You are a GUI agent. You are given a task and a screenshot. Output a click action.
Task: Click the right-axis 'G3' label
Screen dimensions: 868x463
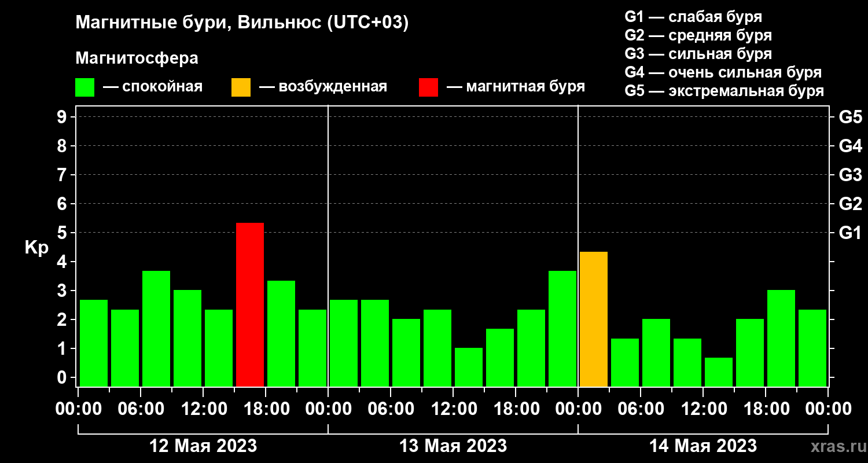(x=850, y=175)
